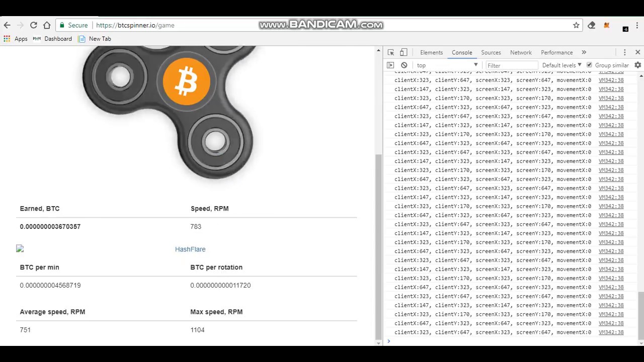Select the Console tab
The width and height of the screenshot is (644, 362).
462,52
